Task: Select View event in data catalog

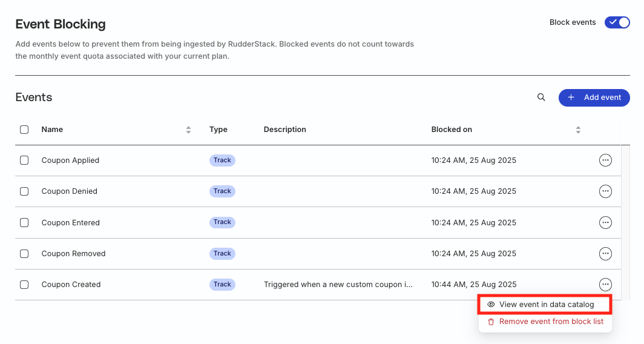Action: [x=545, y=305]
